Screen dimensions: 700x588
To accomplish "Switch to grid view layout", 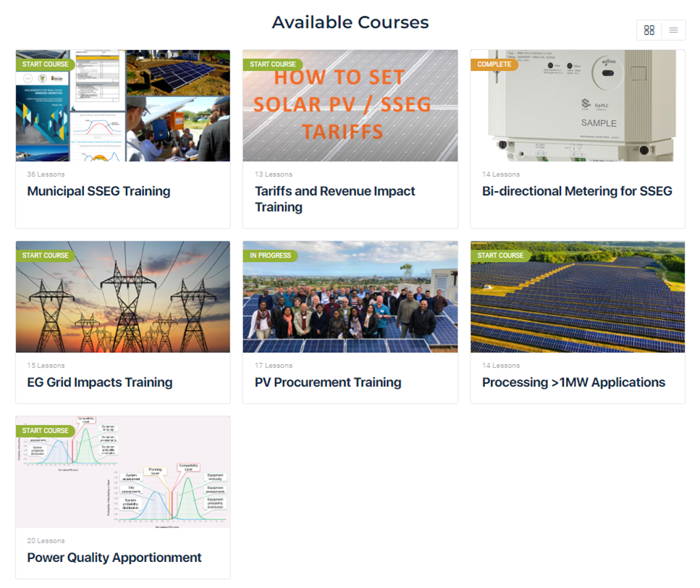I will [x=649, y=30].
